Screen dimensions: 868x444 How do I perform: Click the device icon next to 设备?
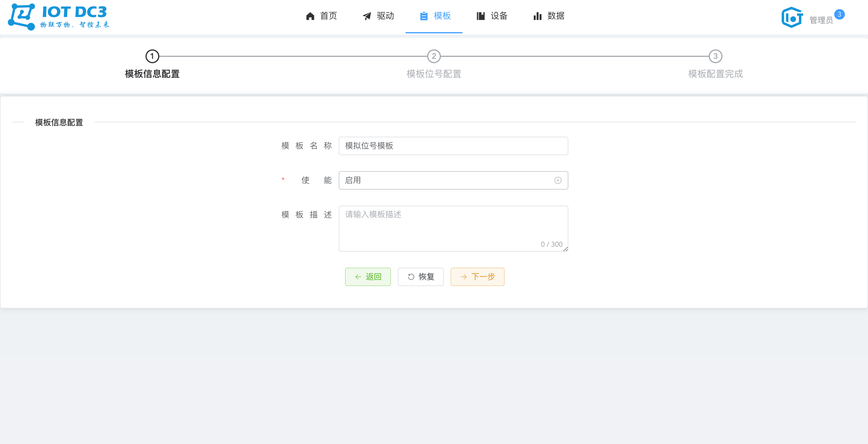click(x=481, y=16)
